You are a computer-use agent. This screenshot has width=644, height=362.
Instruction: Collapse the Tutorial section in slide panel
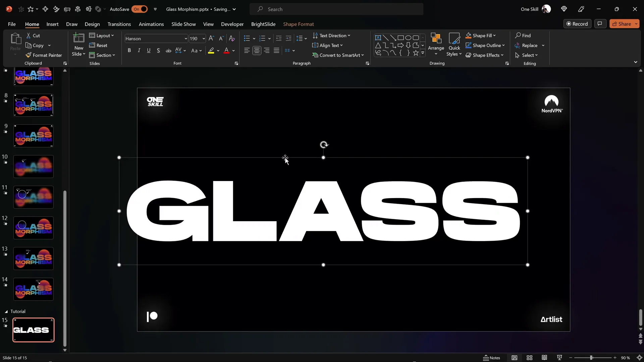coord(6,311)
